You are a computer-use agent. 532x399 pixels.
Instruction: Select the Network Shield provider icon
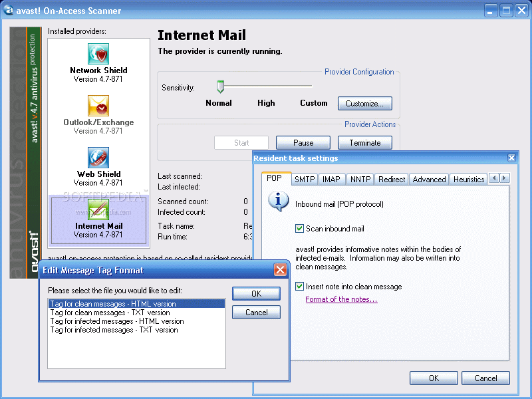(x=98, y=54)
